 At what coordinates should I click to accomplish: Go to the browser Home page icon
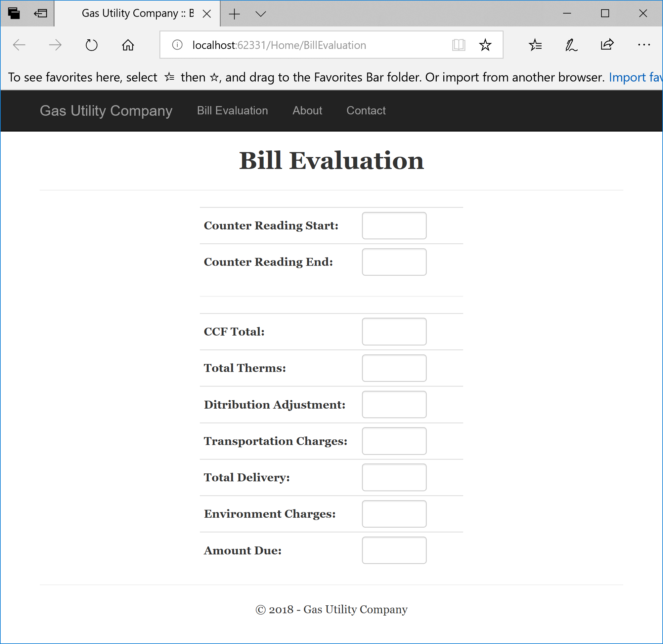click(x=128, y=45)
